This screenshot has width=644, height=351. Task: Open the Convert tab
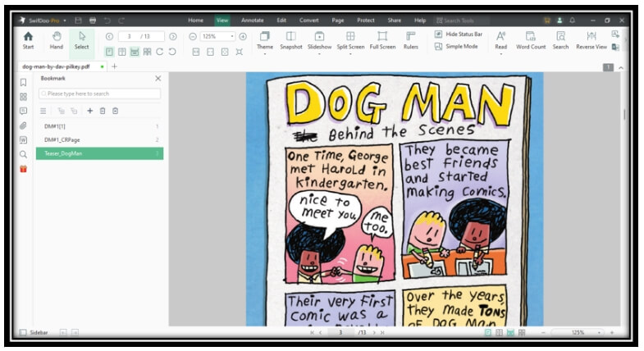308,21
